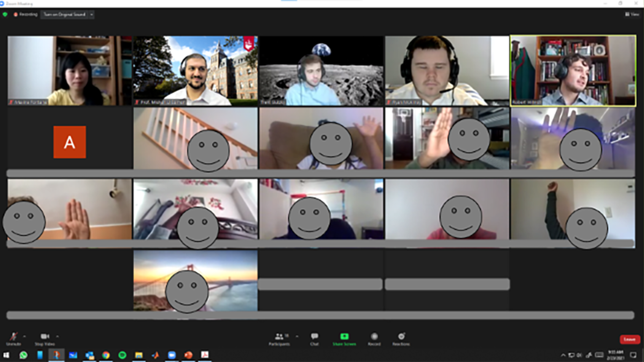Expand the Original Sound dropdown arrow
Image resolution: width=644 pixels, height=362 pixels.
[92, 15]
